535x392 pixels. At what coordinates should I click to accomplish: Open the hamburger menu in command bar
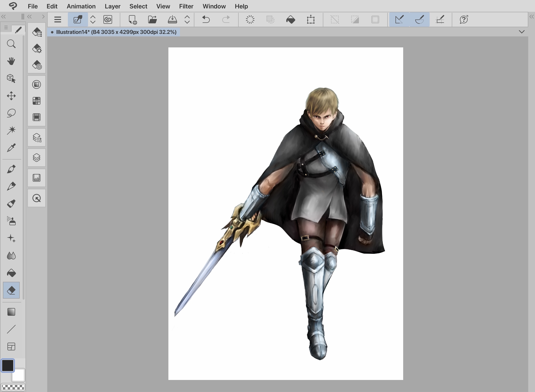click(x=58, y=19)
